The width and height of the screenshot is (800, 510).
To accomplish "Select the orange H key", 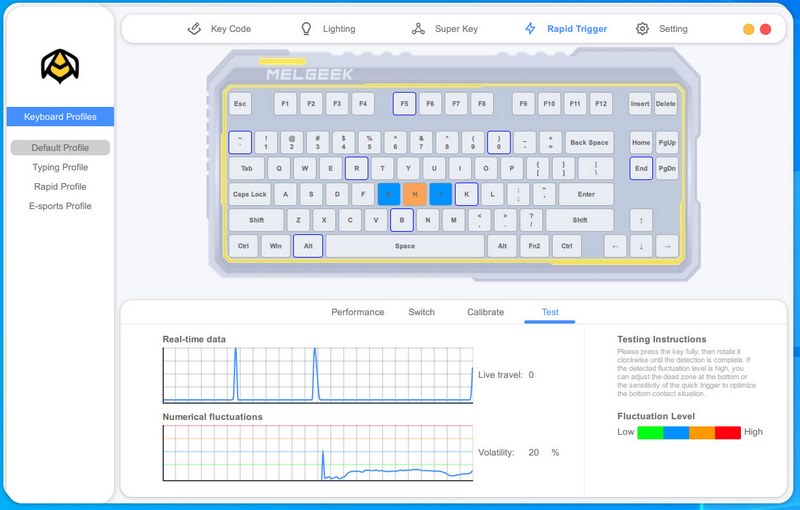I will tap(415, 194).
